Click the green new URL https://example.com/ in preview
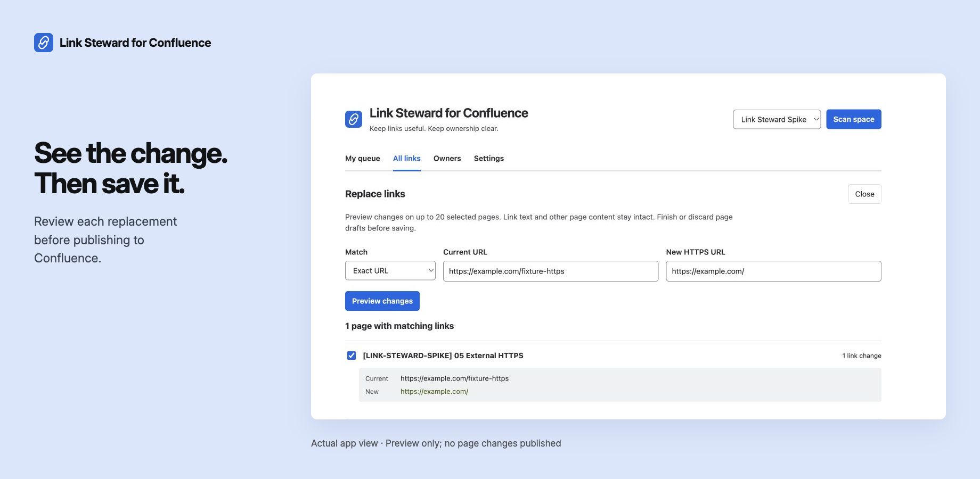980x479 pixels. pyautogui.click(x=434, y=391)
